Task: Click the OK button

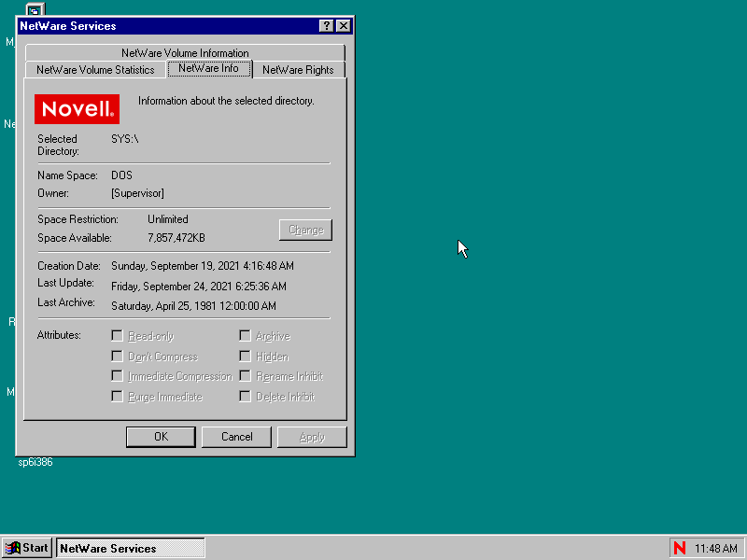Action: 161,437
